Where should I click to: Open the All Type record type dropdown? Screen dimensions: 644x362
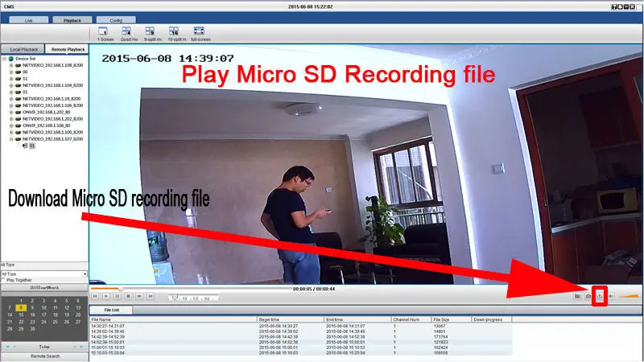click(x=44, y=274)
